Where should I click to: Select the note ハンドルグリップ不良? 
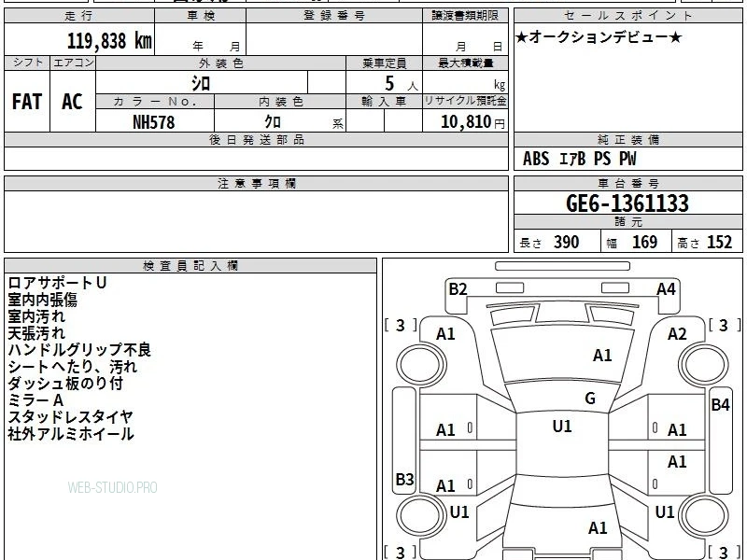tap(79, 350)
